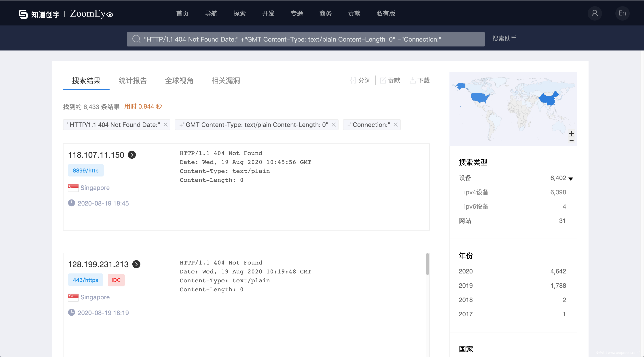Click the user account avatar icon

pyautogui.click(x=595, y=13)
